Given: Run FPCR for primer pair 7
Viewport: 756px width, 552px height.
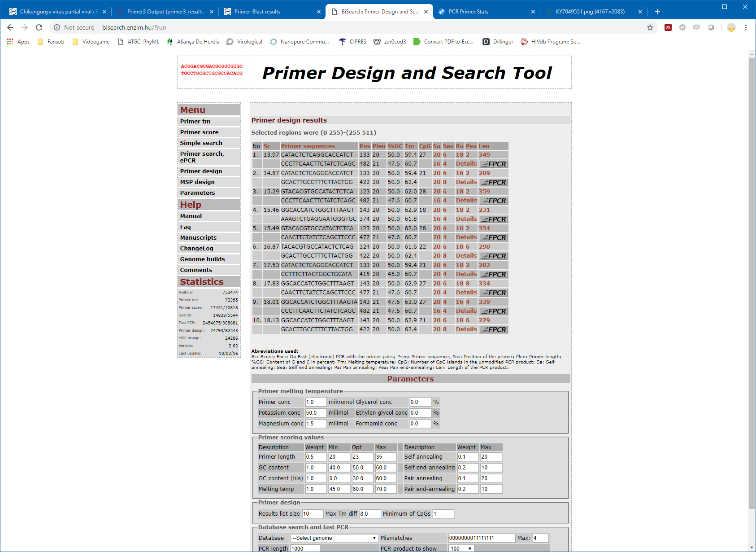Looking at the screenshot, I should [x=494, y=274].
